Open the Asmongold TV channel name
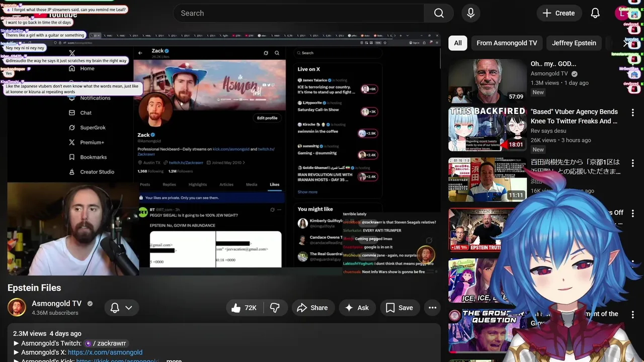Image resolution: width=644 pixels, height=362 pixels. (x=56, y=303)
